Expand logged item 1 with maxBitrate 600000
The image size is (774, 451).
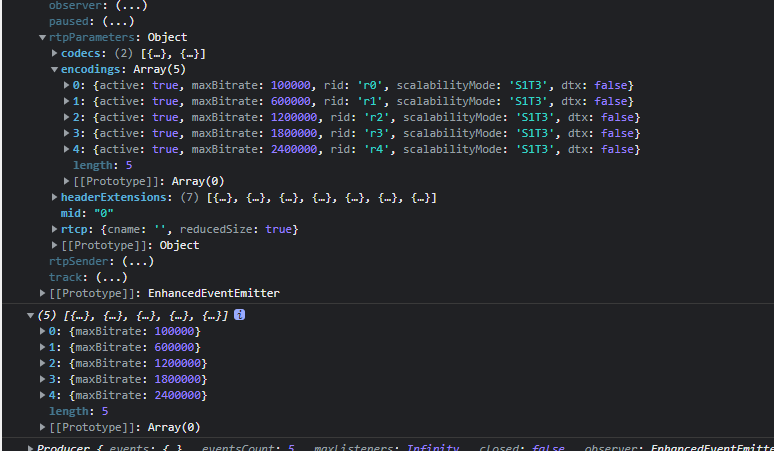pos(42,347)
